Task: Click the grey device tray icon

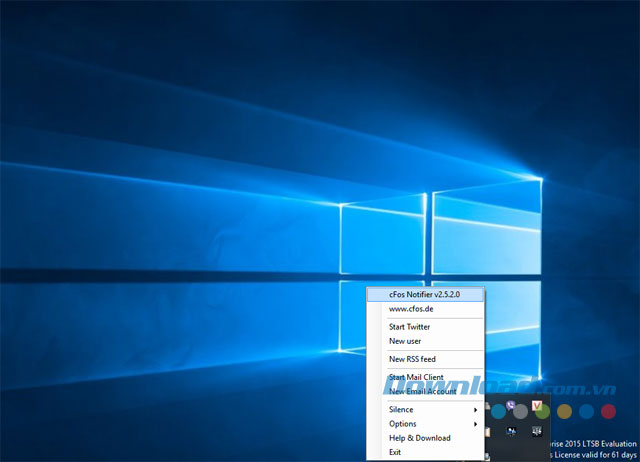Action: pos(537,431)
